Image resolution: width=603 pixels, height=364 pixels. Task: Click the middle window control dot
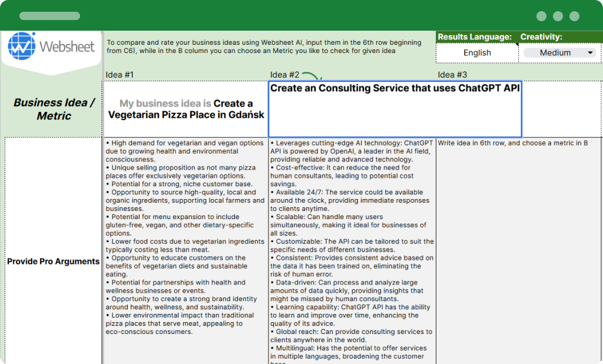click(x=558, y=16)
